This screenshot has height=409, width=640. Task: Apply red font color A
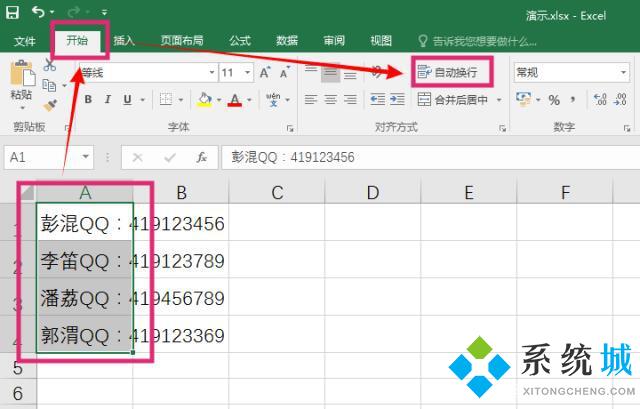(x=235, y=100)
